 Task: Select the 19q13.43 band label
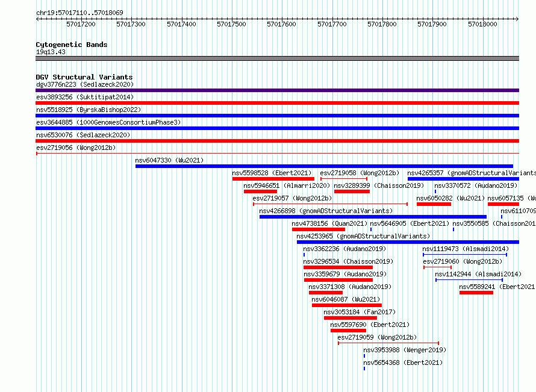[x=51, y=52]
